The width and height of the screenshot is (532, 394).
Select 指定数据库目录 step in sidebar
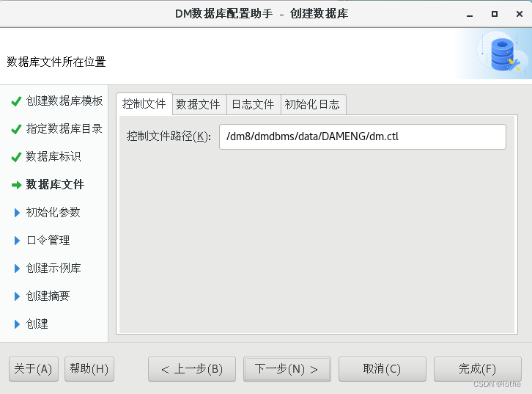click(x=64, y=128)
